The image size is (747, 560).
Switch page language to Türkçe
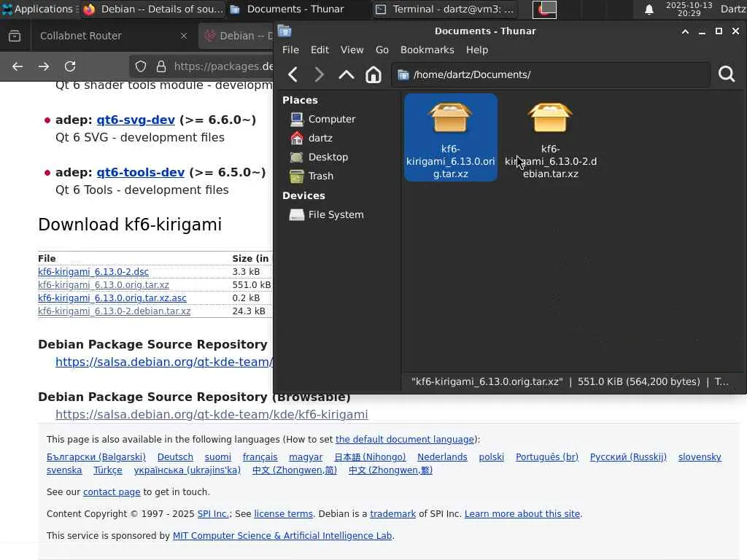pyautogui.click(x=108, y=470)
